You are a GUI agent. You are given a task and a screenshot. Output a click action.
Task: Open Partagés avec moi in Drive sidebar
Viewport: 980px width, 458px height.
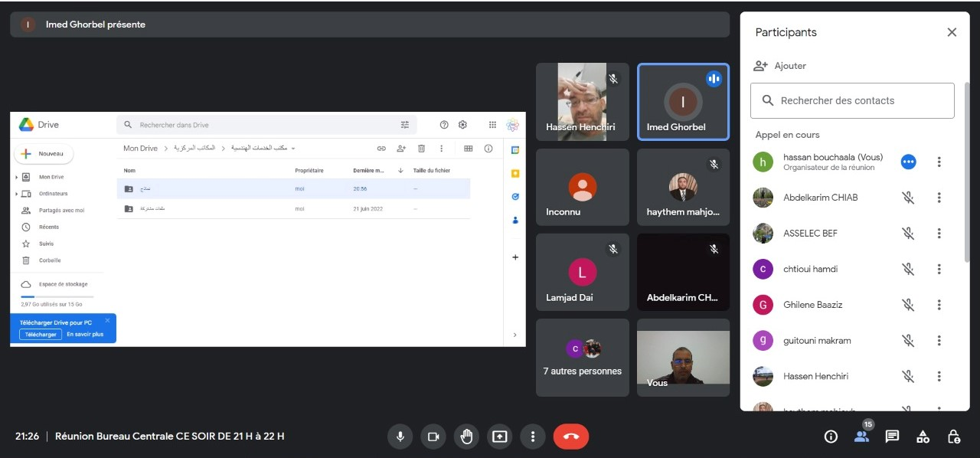[x=52, y=211]
